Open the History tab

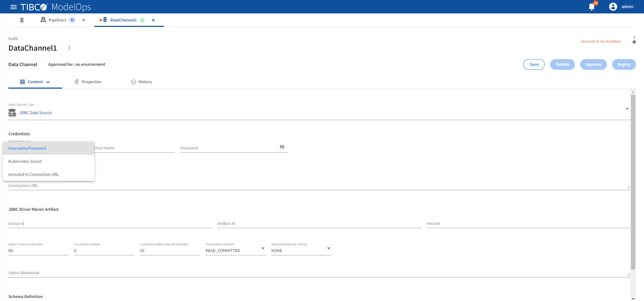pos(141,82)
